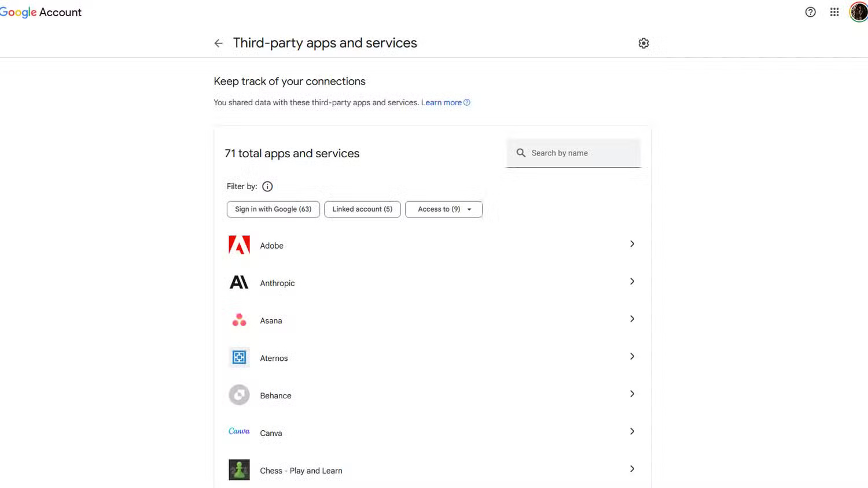Open the Access to (9) filter dropdown
868x488 pixels.
point(443,209)
